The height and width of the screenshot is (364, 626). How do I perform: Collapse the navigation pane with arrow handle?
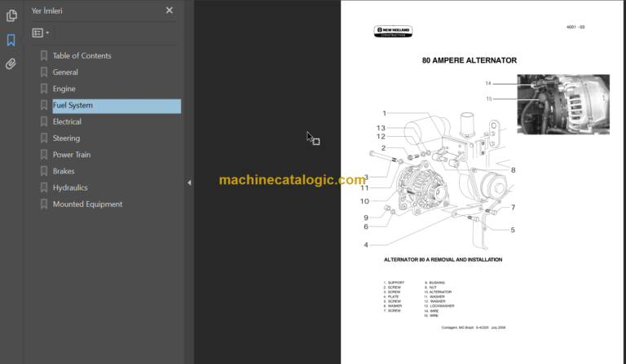coord(189,182)
